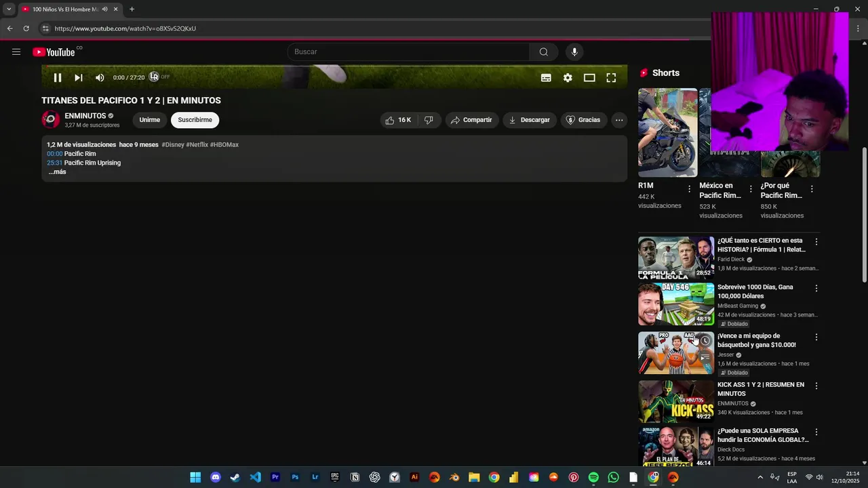Dislike the video thumbs-down button
Image resolution: width=868 pixels, height=488 pixels.
(x=429, y=120)
